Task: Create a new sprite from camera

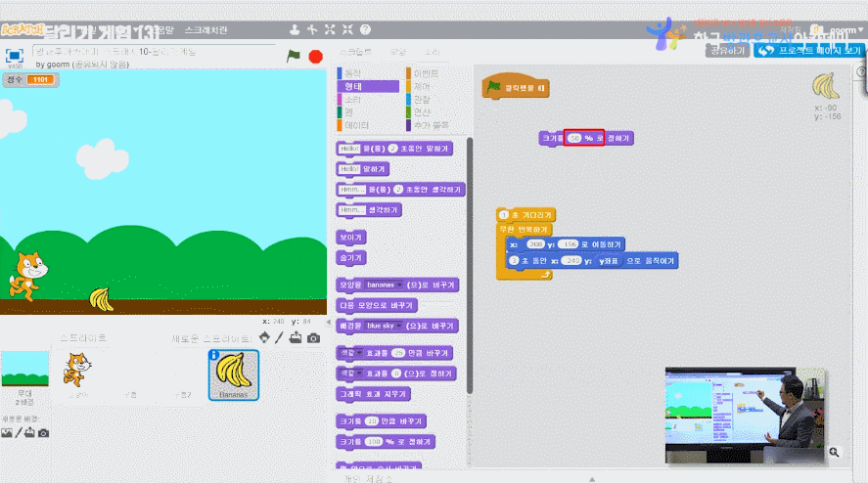Action: [313, 338]
